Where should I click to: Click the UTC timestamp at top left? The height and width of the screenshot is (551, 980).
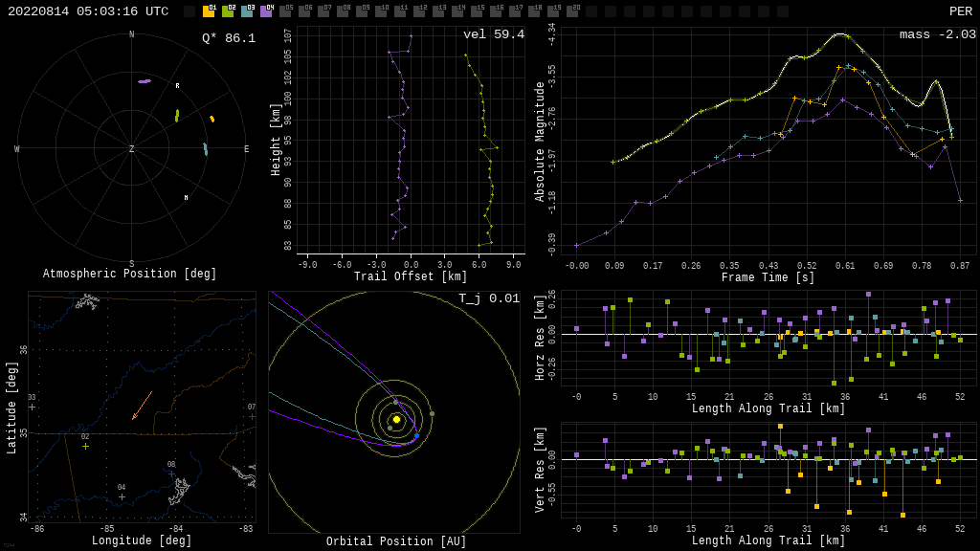pos(88,11)
